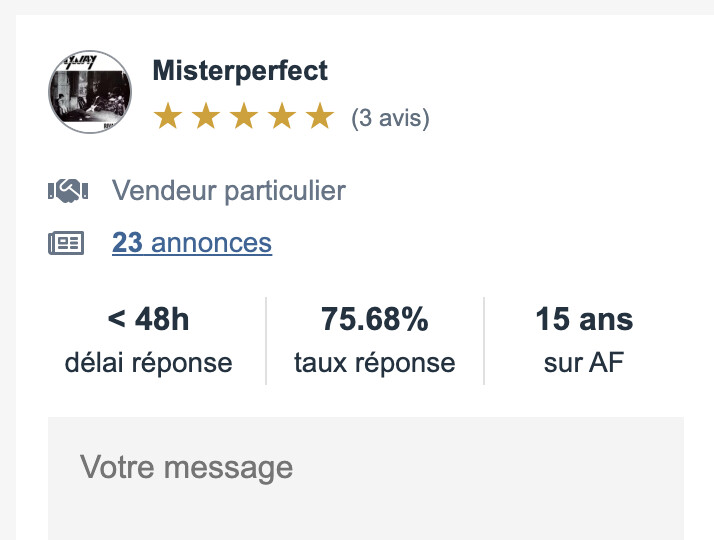Click the newspaper listings icon
714x540 pixels.
click(66, 243)
